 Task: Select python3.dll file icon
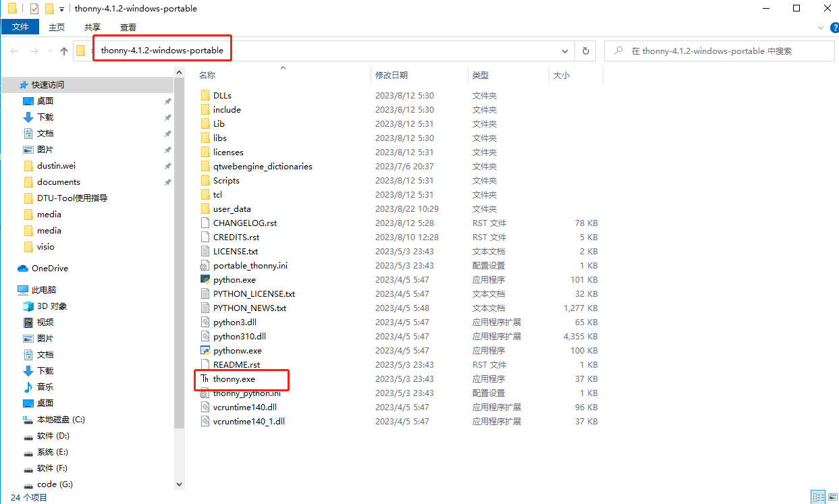[206, 322]
